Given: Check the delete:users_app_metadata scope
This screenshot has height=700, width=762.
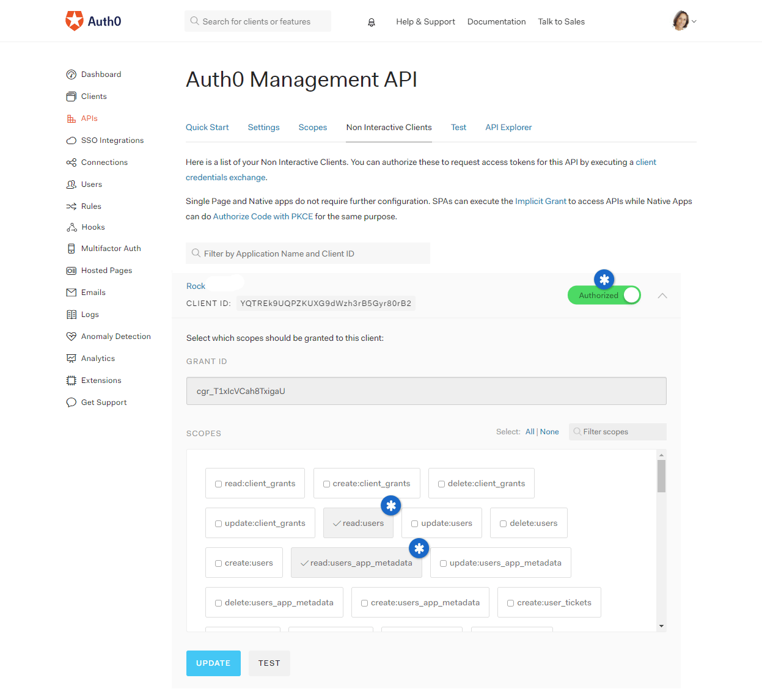Looking at the screenshot, I should pyautogui.click(x=218, y=603).
